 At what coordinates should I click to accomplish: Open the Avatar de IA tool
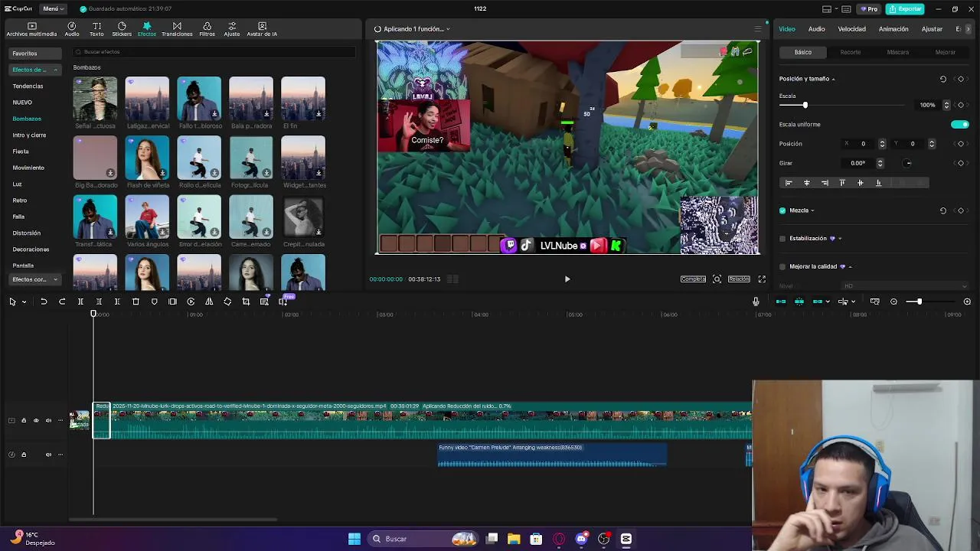[x=262, y=29]
